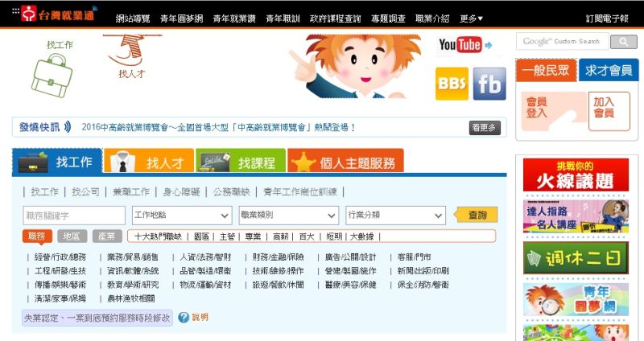Open 青年圓夢網 in the top navigation
Viewport: 644px width, 341px height.
[181, 18]
